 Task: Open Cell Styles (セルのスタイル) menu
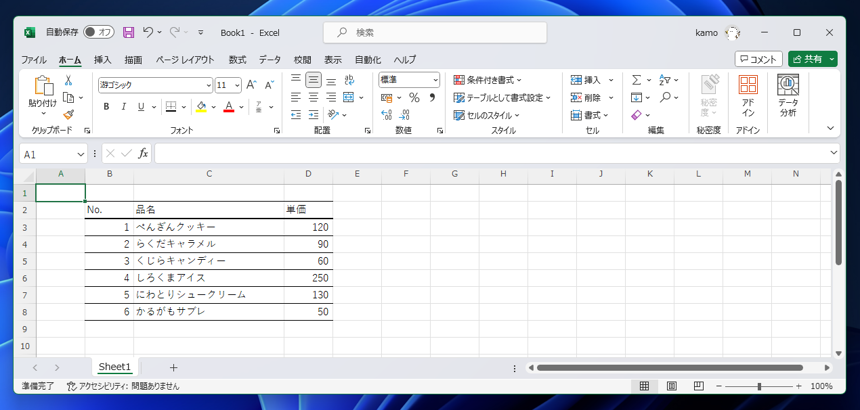click(486, 115)
